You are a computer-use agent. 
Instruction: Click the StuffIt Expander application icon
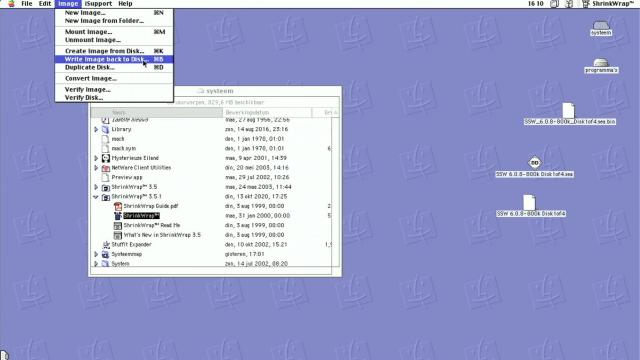pyautogui.click(x=106, y=244)
